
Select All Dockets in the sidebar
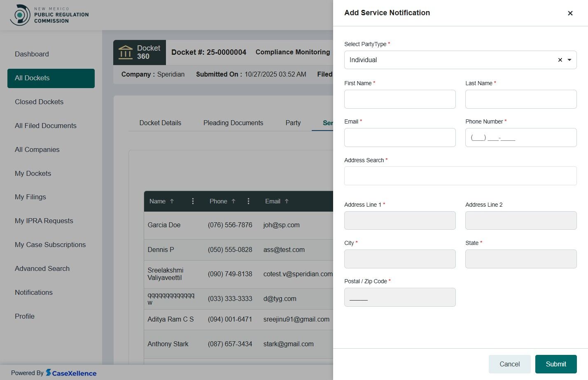[51, 78]
